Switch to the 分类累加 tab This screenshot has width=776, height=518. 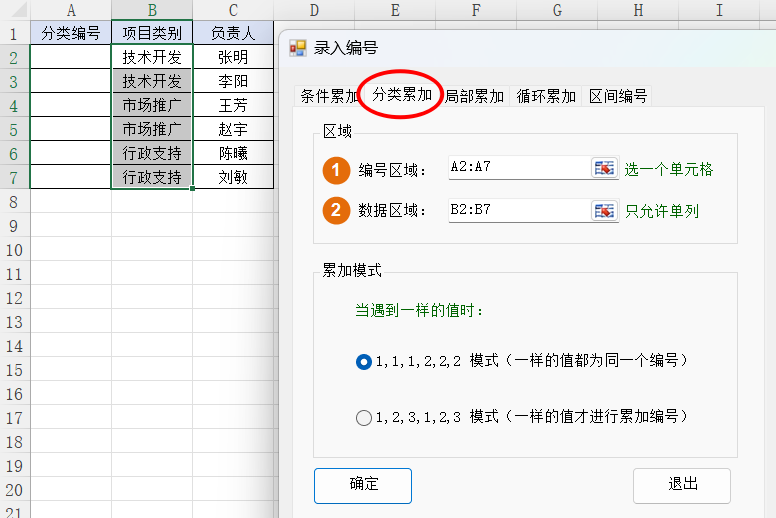(402, 94)
